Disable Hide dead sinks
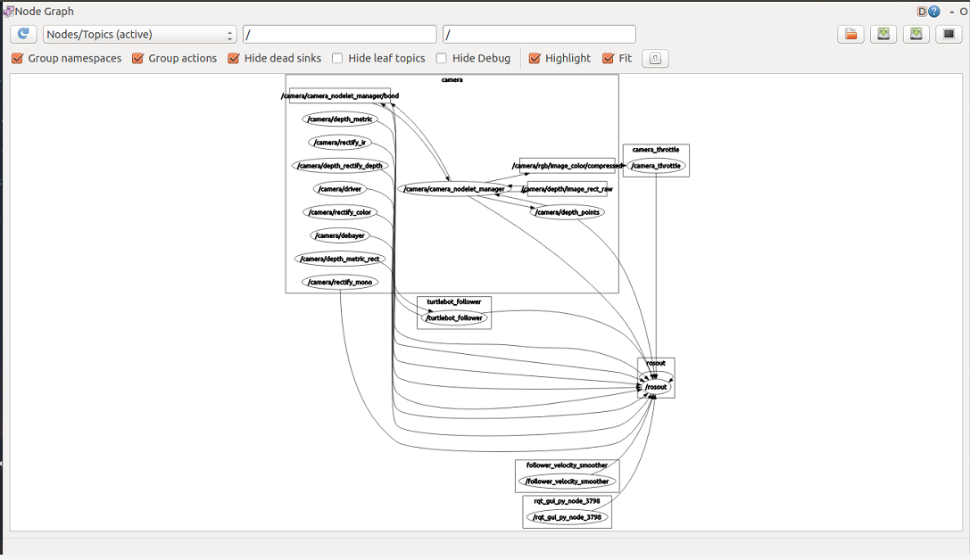970x560 pixels. coord(234,58)
